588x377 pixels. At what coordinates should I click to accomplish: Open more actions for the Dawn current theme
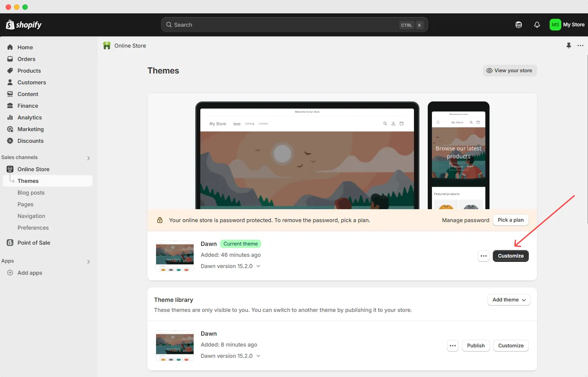pos(483,256)
